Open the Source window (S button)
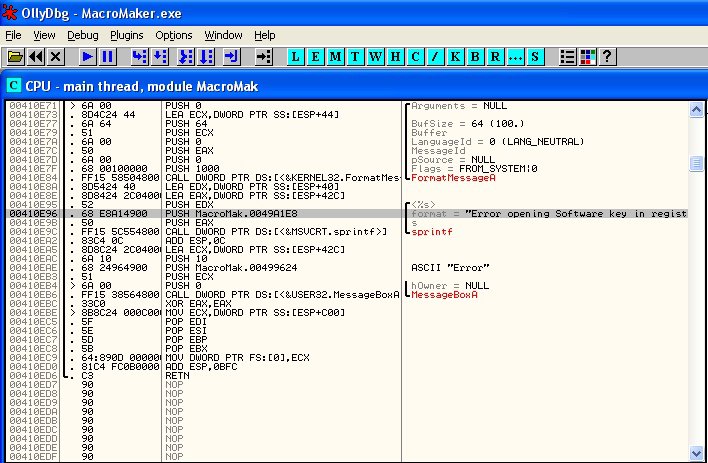Viewport: 708px width, 463px height. [535, 57]
